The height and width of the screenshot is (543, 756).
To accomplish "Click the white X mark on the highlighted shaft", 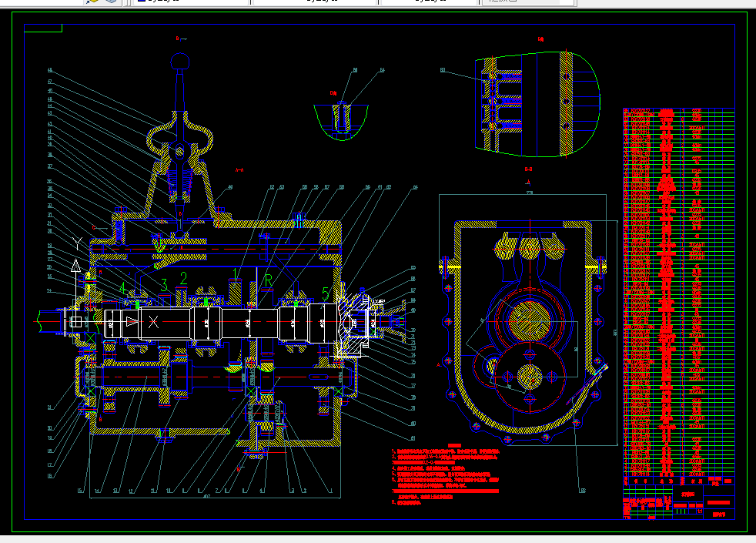I will pyautogui.click(x=153, y=322).
